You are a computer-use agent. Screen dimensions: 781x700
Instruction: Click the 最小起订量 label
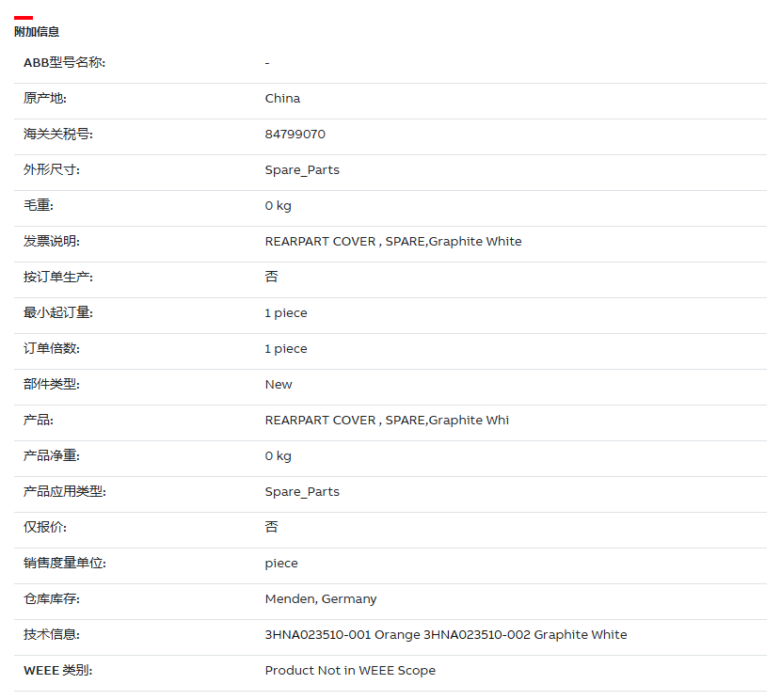click(57, 313)
